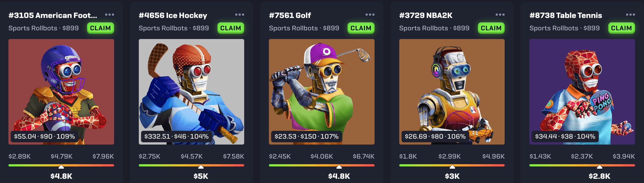Claim the #7561 Golf Rollbot

click(361, 28)
